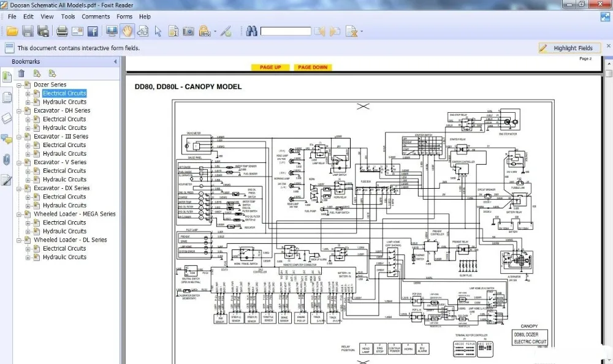Open the View menu

click(x=47, y=17)
